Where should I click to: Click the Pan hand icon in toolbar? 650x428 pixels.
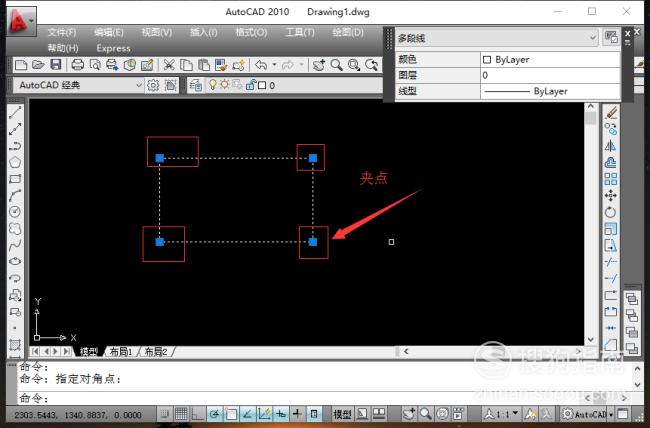pyautogui.click(x=319, y=65)
